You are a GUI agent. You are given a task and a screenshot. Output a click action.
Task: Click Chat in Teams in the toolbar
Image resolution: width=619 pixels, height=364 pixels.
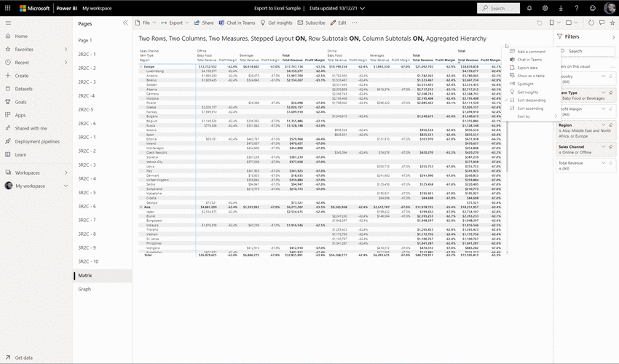(237, 23)
